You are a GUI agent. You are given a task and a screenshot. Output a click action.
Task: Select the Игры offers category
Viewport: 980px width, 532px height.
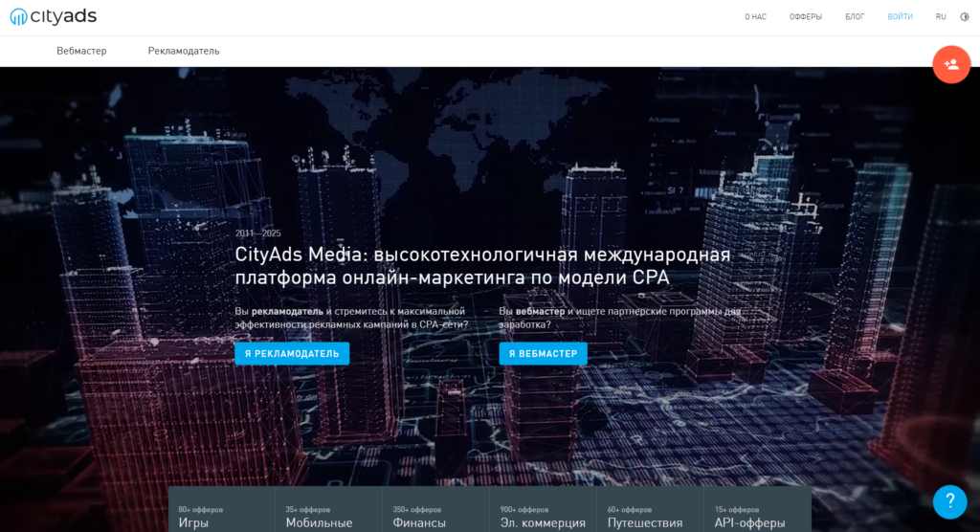tap(221, 509)
